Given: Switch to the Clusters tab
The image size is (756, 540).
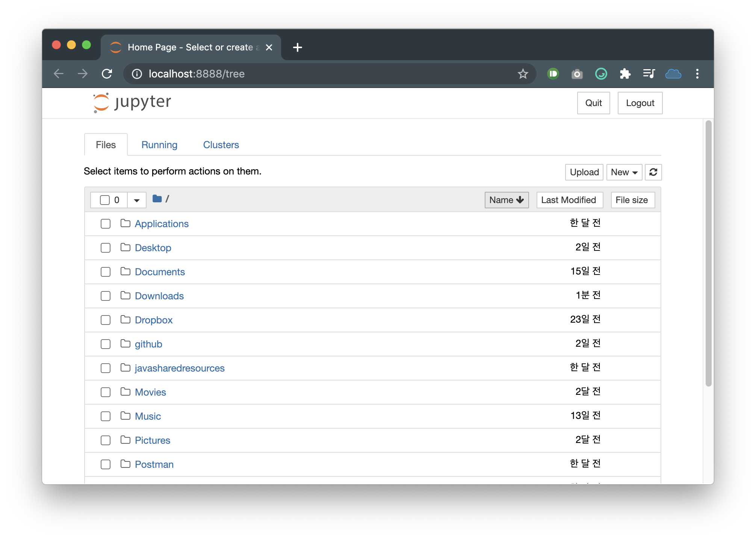Looking at the screenshot, I should (221, 145).
